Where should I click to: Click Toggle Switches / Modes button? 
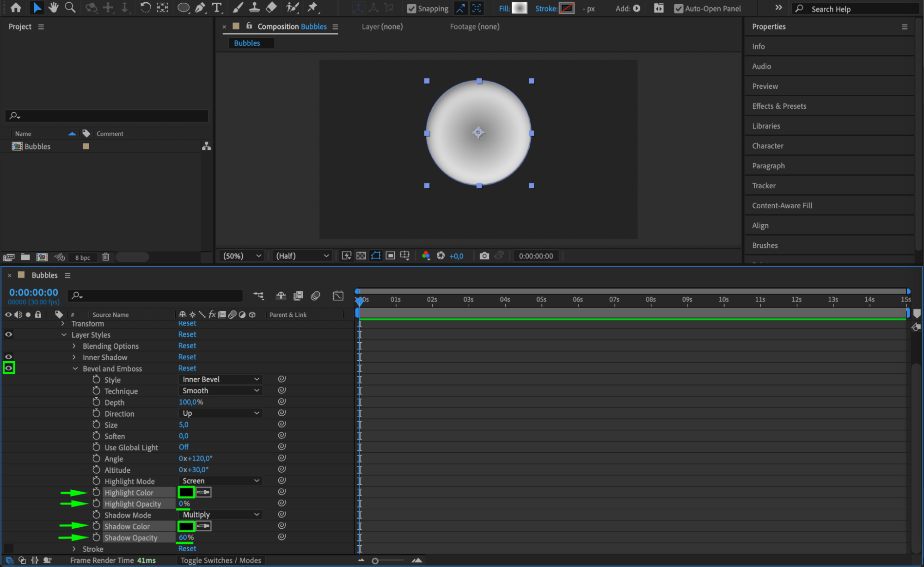tap(220, 560)
